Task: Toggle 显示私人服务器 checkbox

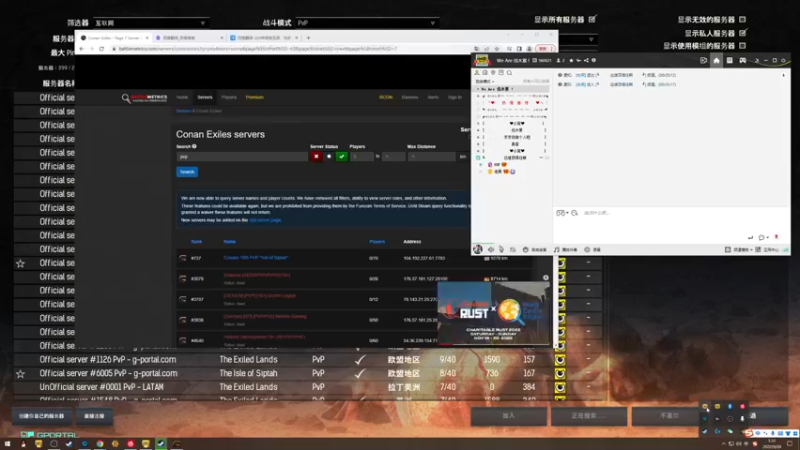Action: pyautogui.click(x=743, y=33)
